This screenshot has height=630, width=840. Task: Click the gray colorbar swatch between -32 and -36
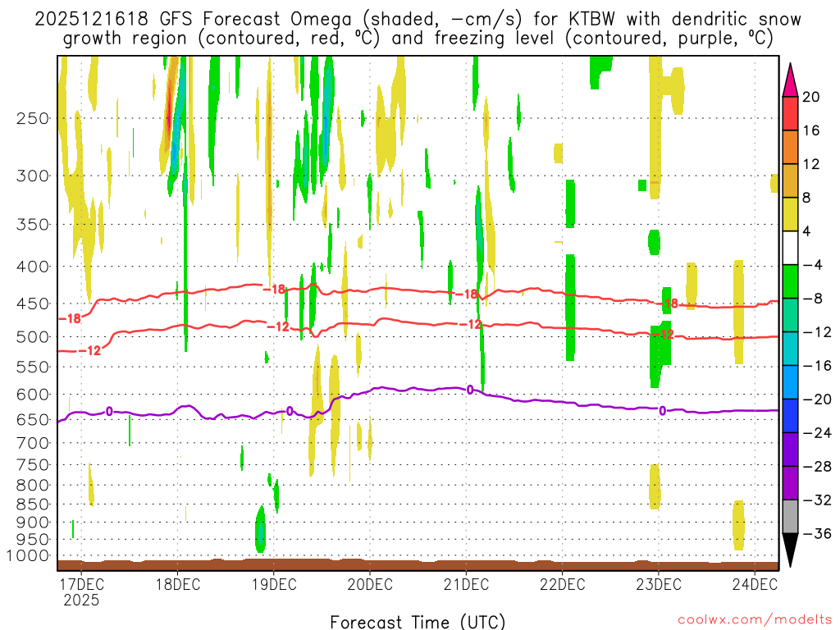[x=790, y=517]
